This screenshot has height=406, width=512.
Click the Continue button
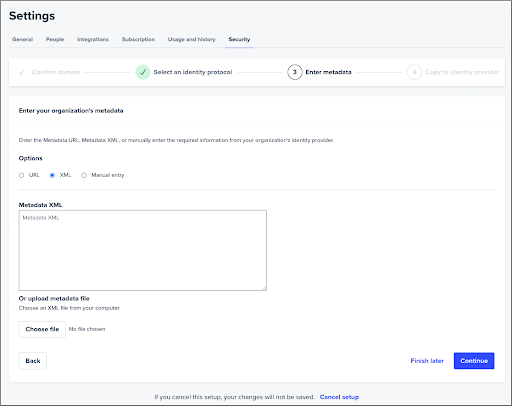474,361
